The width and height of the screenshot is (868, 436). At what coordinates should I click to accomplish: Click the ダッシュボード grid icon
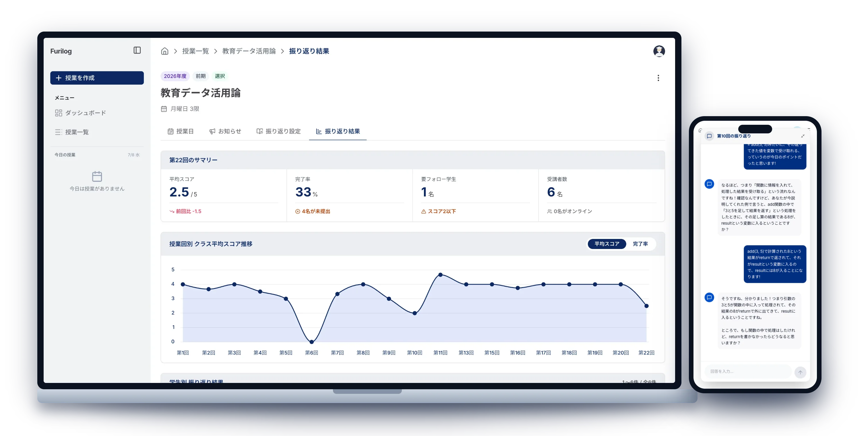pyautogui.click(x=59, y=113)
